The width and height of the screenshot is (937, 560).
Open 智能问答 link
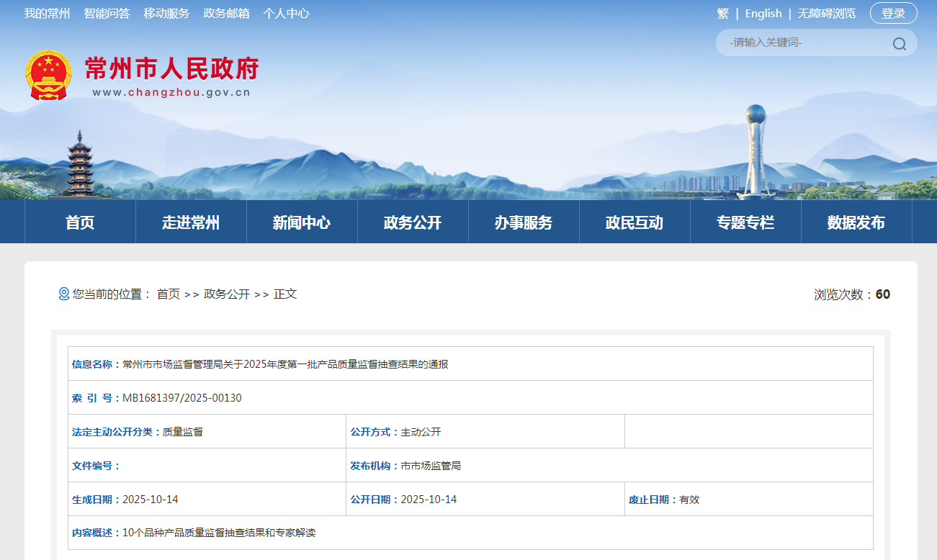(x=107, y=13)
